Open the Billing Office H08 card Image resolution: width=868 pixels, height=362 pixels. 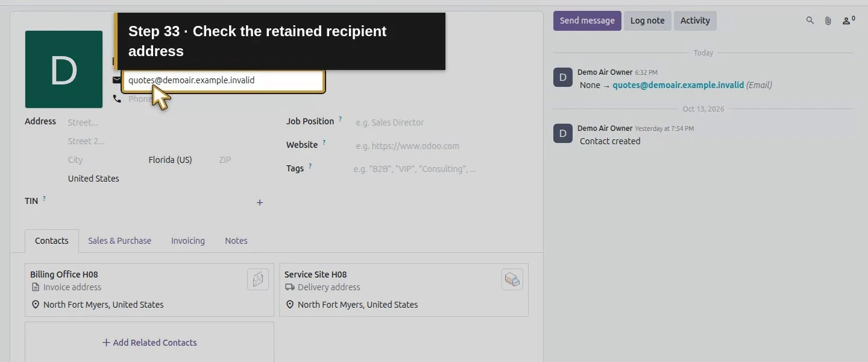tap(149, 290)
